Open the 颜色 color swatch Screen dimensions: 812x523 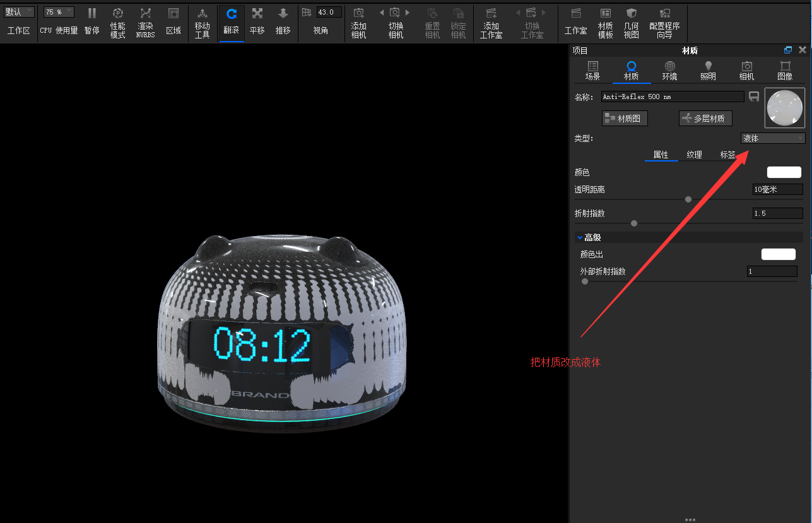pyautogui.click(x=784, y=172)
